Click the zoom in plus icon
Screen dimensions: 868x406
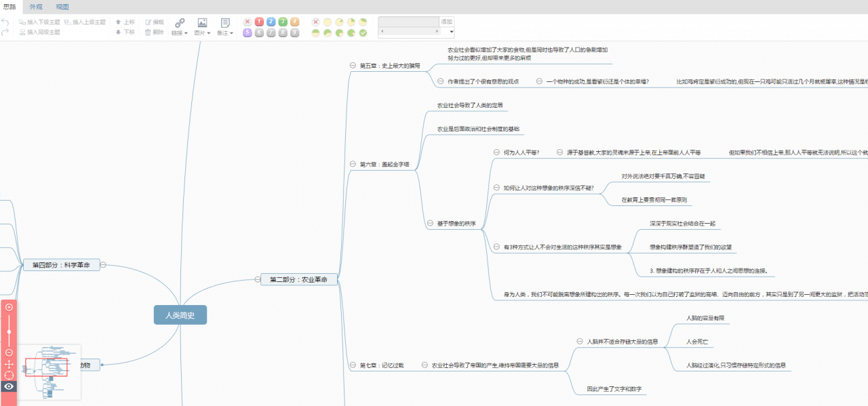(x=9, y=307)
